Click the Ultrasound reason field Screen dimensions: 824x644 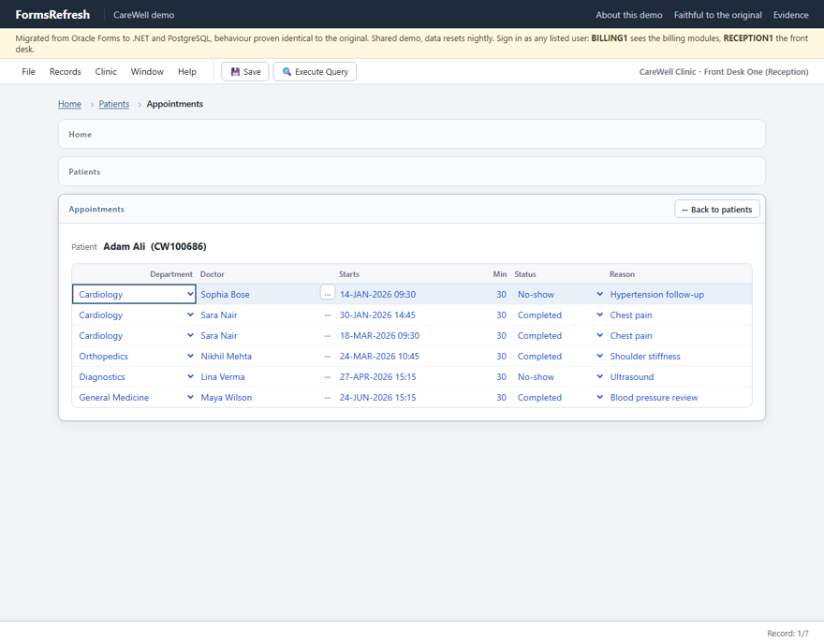click(x=679, y=376)
